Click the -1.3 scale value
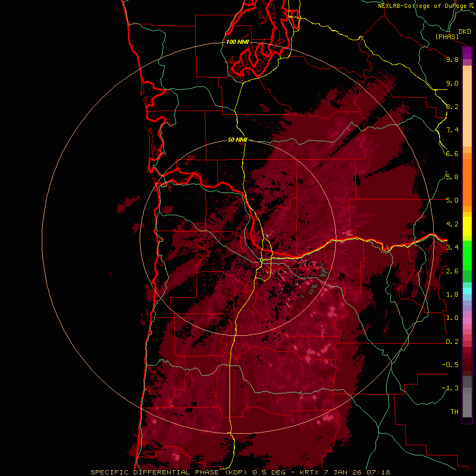Screen dimensions: 476x476 450,388
